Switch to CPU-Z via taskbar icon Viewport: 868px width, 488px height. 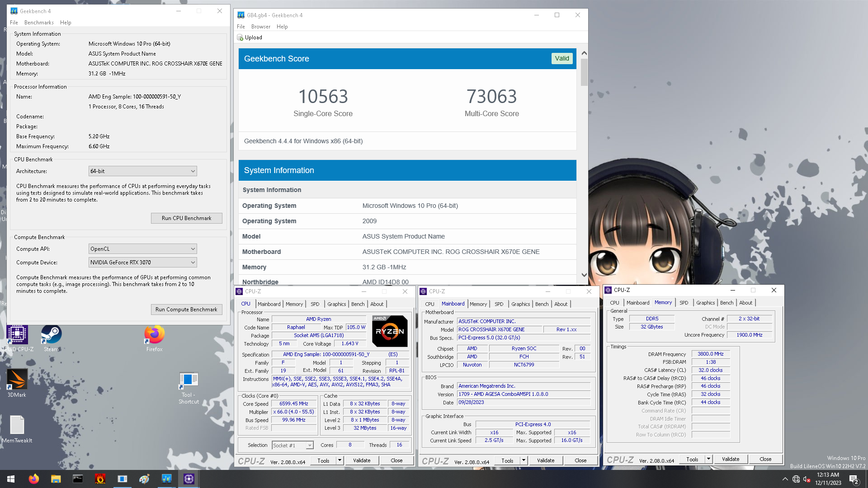[x=189, y=479]
